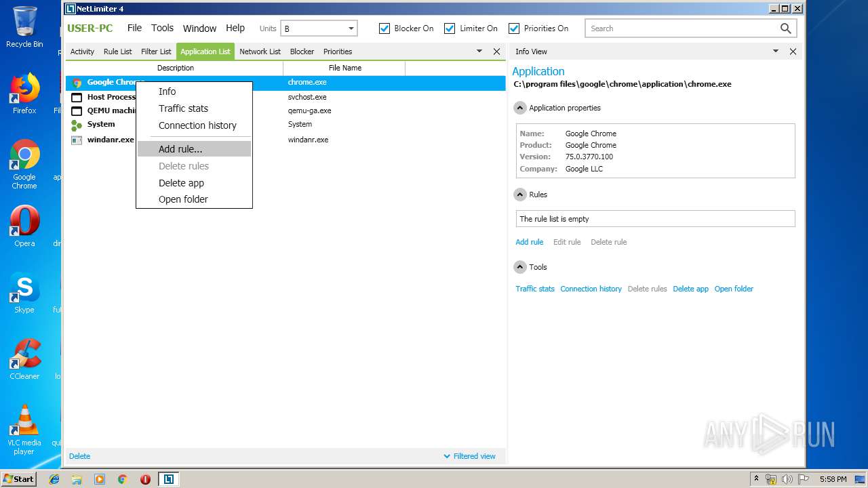868x488 pixels.
Task: Open VLC media player desktop shortcut
Action: pos(24,430)
